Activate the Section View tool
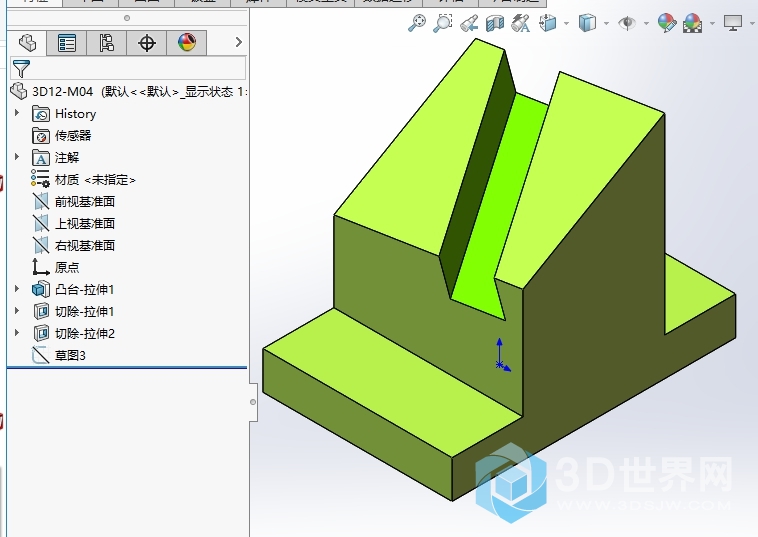This screenshot has width=758, height=537. 494,23
